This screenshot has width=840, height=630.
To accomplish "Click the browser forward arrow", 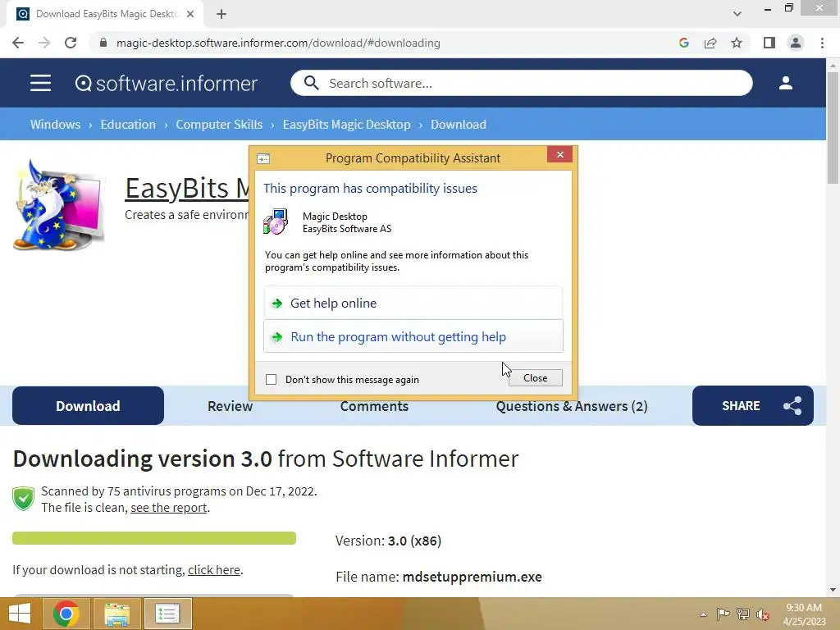I will point(44,43).
